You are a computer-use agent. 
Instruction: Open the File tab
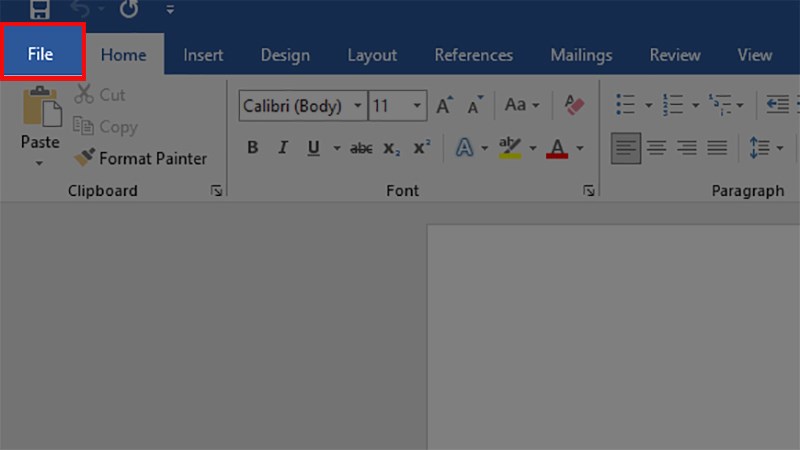point(41,55)
